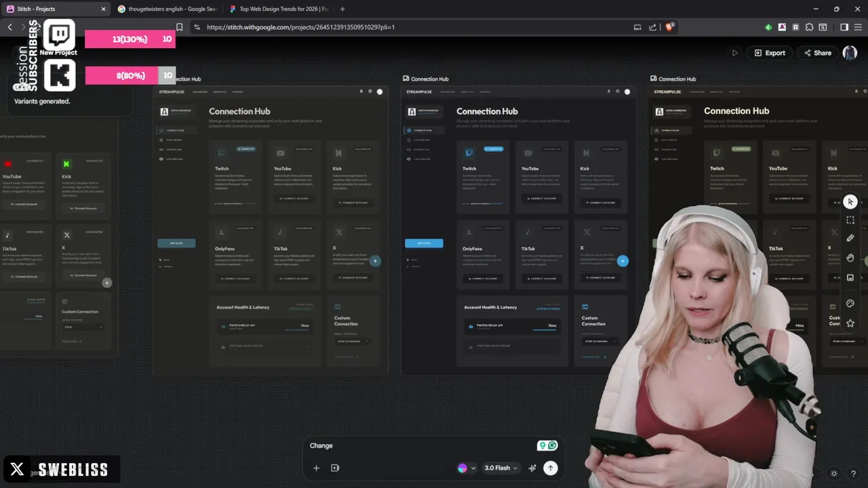Click the prompt text field containing Change
The image size is (868, 488).
point(420,445)
